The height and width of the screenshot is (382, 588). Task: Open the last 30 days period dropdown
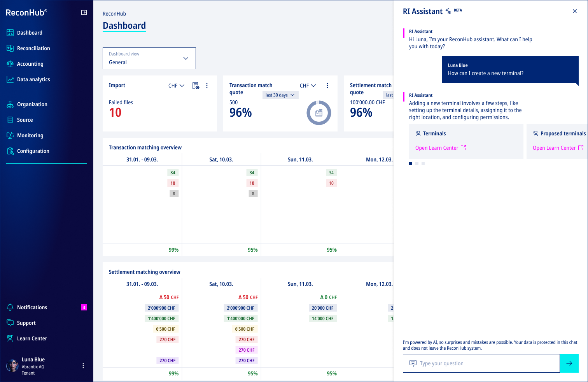tap(280, 95)
